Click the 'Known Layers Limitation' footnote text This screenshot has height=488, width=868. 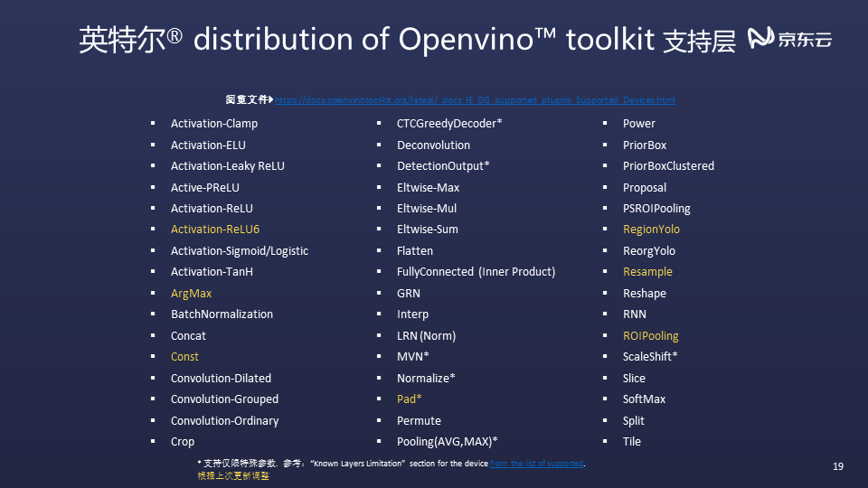click(x=358, y=464)
